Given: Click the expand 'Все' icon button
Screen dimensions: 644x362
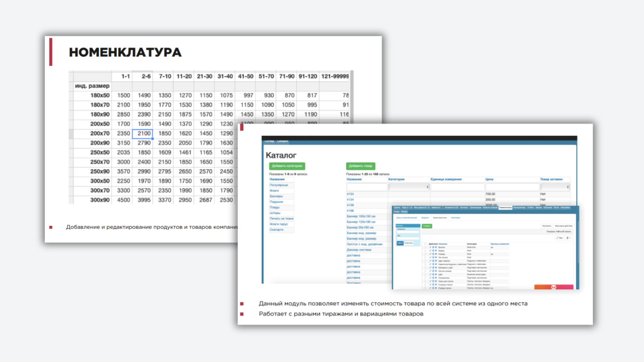Looking at the screenshot, I should click(x=559, y=238).
